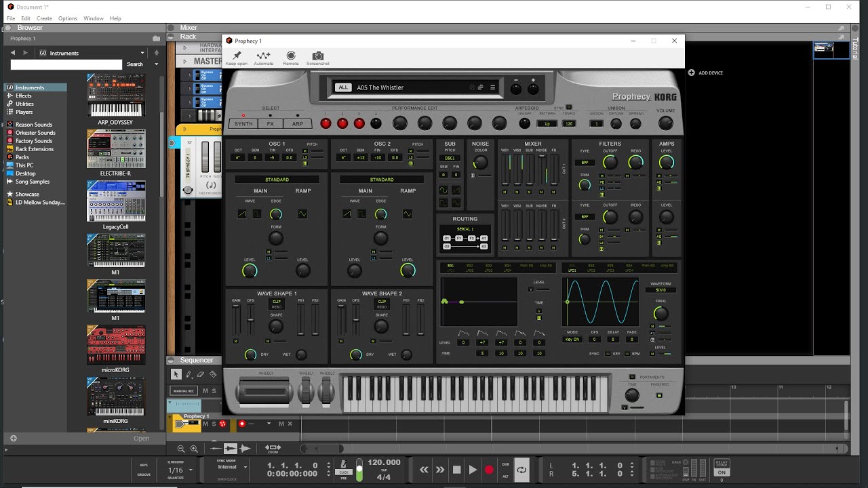Enable Performance Edit button 1
Viewport: 868px width, 488px height.
tap(325, 123)
